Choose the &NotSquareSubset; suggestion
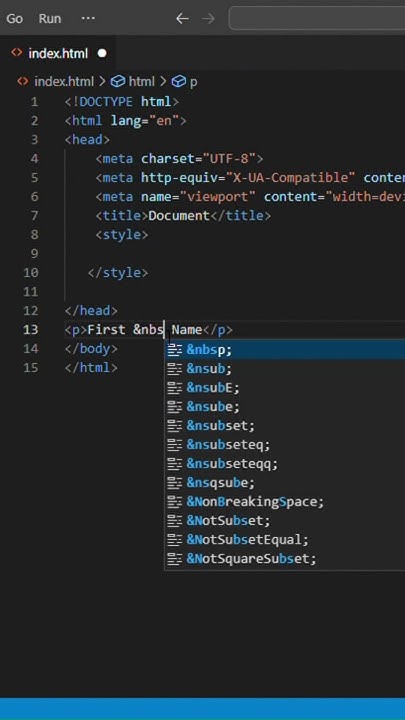405x720 pixels. pyautogui.click(x=285, y=559)
